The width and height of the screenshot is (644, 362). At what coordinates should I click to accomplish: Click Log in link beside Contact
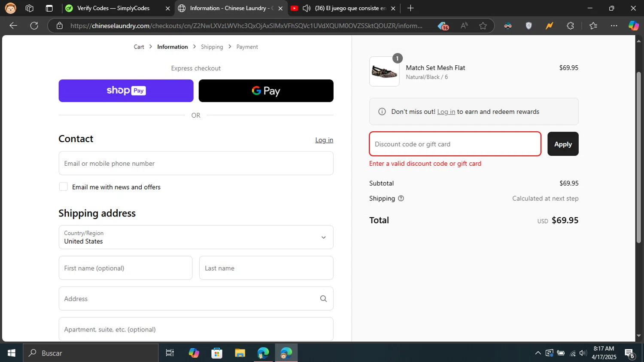324,140
